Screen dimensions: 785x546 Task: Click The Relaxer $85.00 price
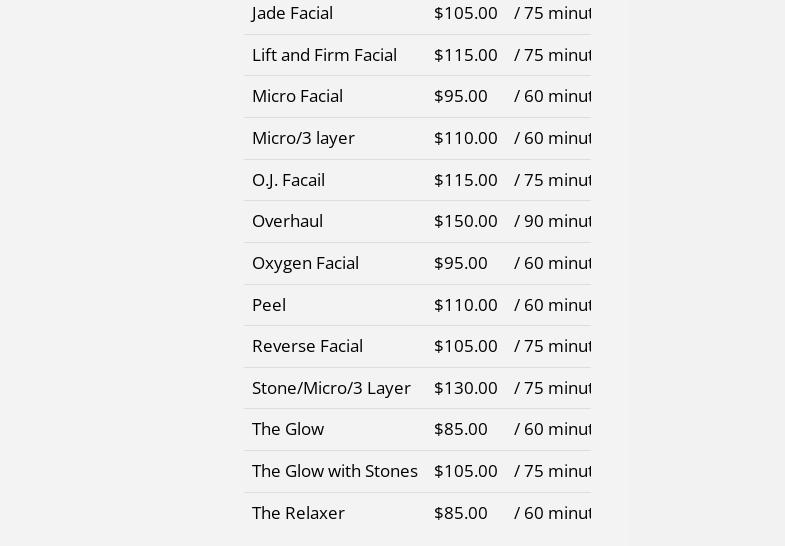click(x=460, y=513)
